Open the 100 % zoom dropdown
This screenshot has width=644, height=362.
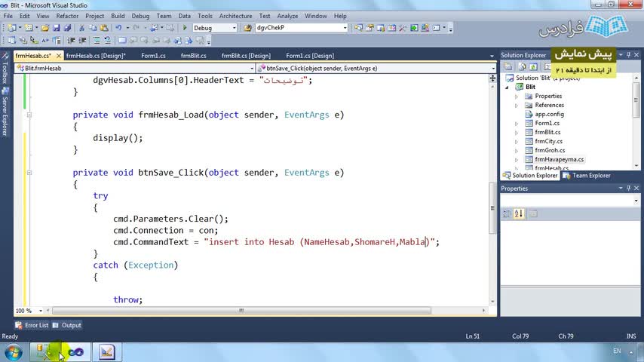pos(40,311)
